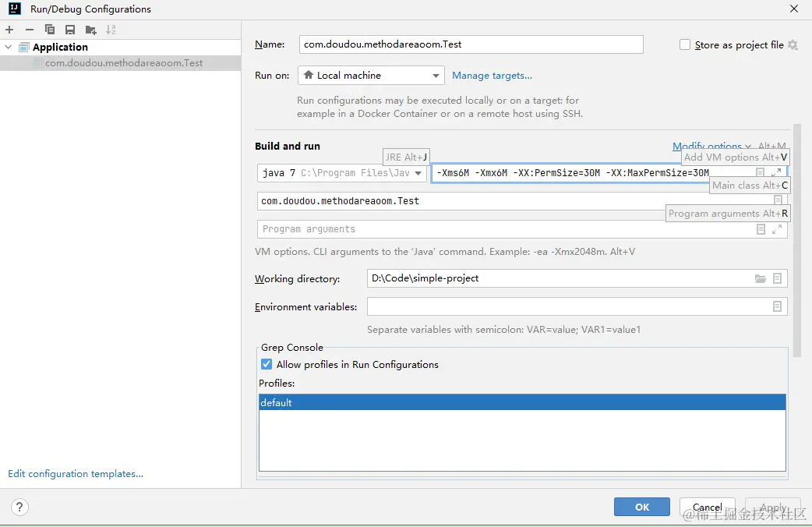The image size is (812, 527).
Task: Browse for the working directory folder
Action: point(761,278)
